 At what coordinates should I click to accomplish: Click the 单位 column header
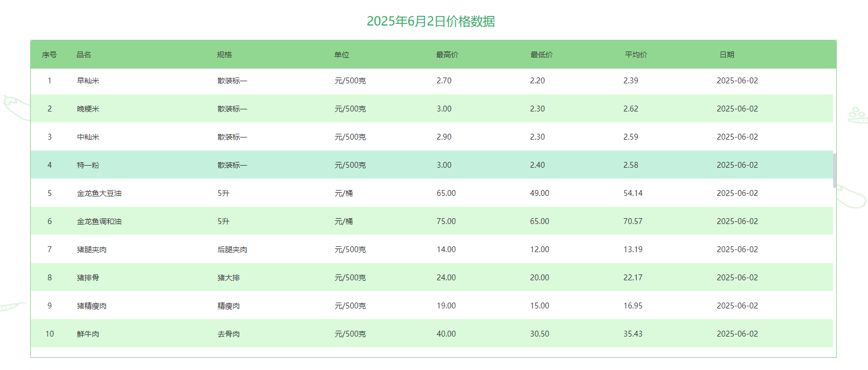click(x=342, y=55)
